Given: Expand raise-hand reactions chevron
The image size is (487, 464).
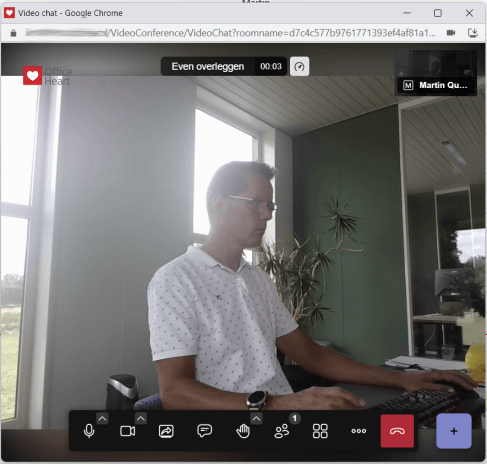Looking at the screenshot, I should pyautogui.click(x=256, y=418).
